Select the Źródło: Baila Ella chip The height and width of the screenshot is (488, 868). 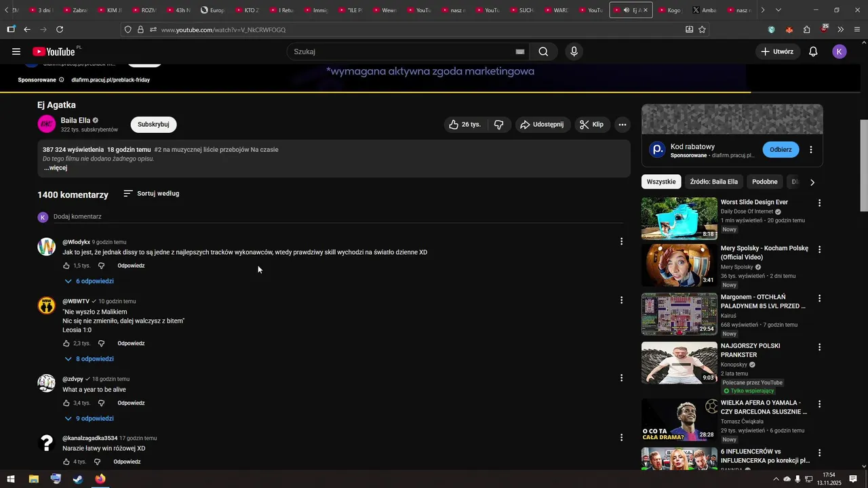point(713,182)
